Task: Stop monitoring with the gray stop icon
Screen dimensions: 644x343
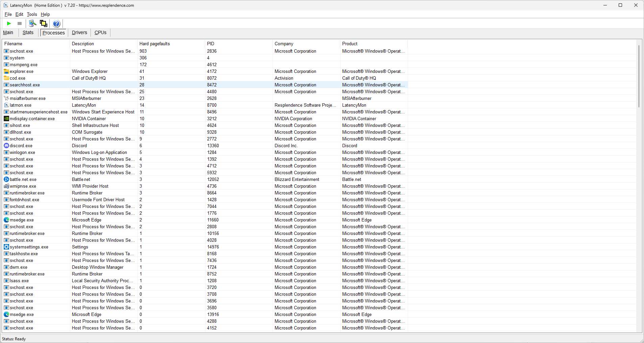Action: (20, 23)
